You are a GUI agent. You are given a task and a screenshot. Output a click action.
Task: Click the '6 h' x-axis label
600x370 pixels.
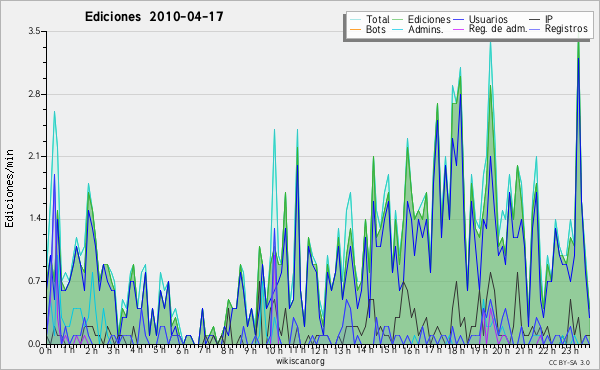click(182, 351)
